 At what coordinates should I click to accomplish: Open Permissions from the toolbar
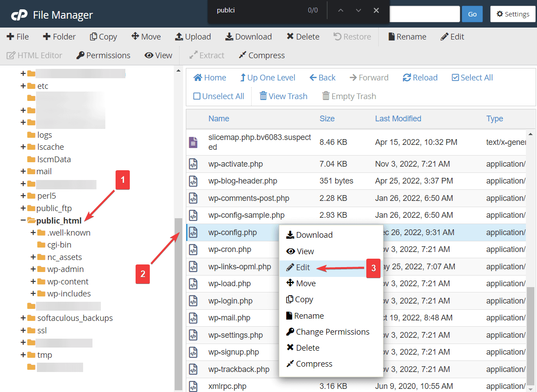103,56
